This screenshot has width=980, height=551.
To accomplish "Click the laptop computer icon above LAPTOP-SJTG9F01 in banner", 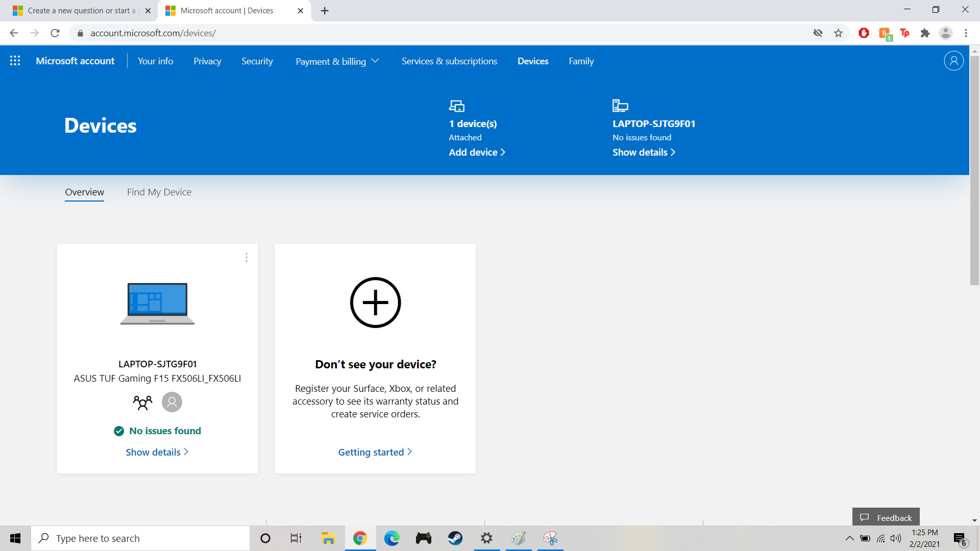I will [620, 106].
